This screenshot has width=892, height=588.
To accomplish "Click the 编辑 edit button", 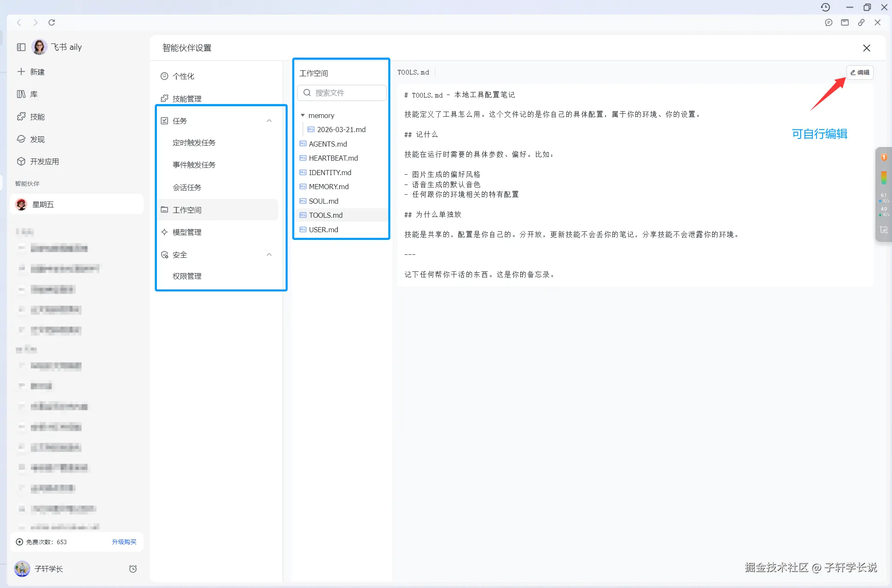I will pyautogui.click(x=860, y=72).
